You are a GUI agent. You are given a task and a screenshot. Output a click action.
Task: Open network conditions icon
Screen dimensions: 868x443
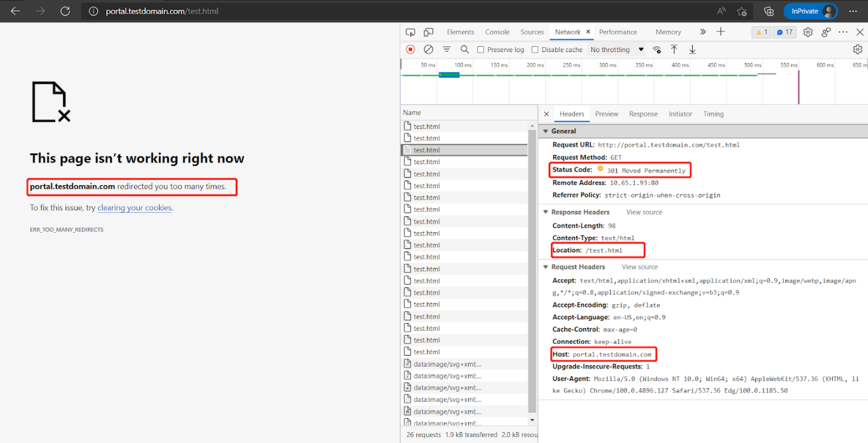[x=657, y=49]
